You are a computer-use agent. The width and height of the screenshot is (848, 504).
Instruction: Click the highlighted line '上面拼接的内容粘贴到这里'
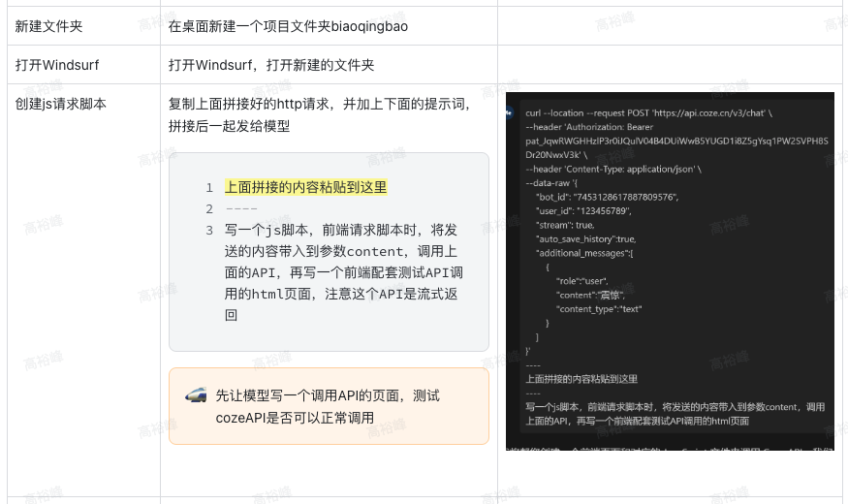tap(306, 187)
